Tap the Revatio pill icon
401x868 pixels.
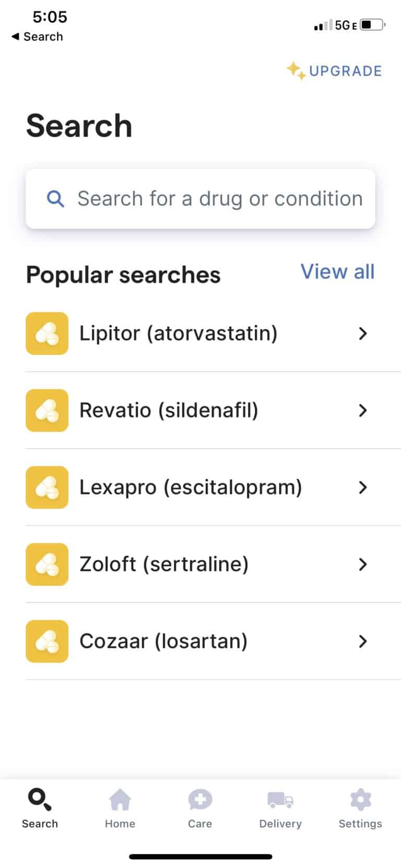point(47,410)
